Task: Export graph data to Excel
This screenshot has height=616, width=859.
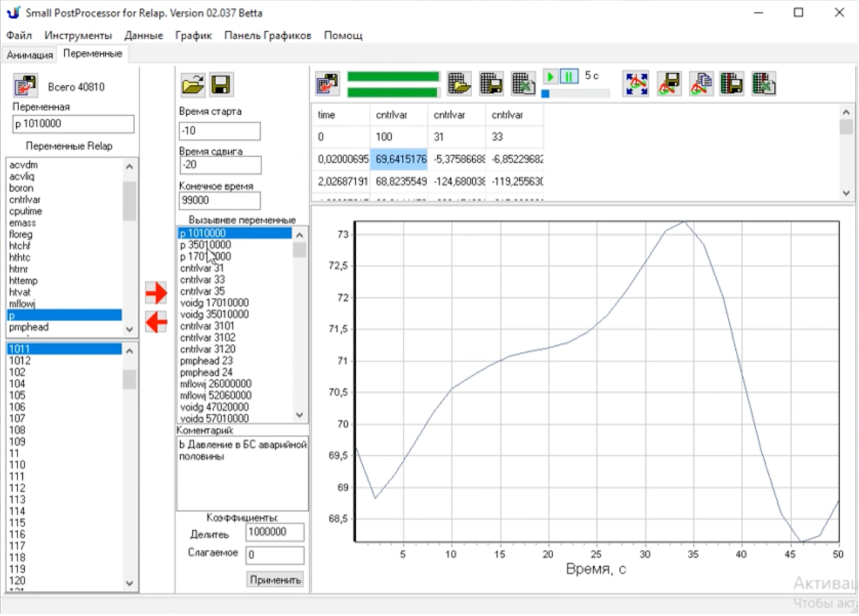Action: click(x=764, y=84)
